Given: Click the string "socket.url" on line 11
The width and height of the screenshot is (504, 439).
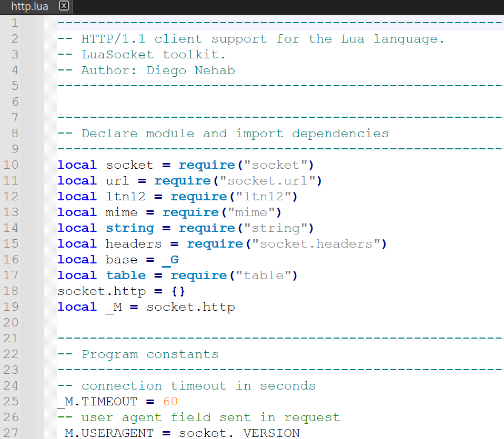Looking at the screenshot, I should click(267, 180).
